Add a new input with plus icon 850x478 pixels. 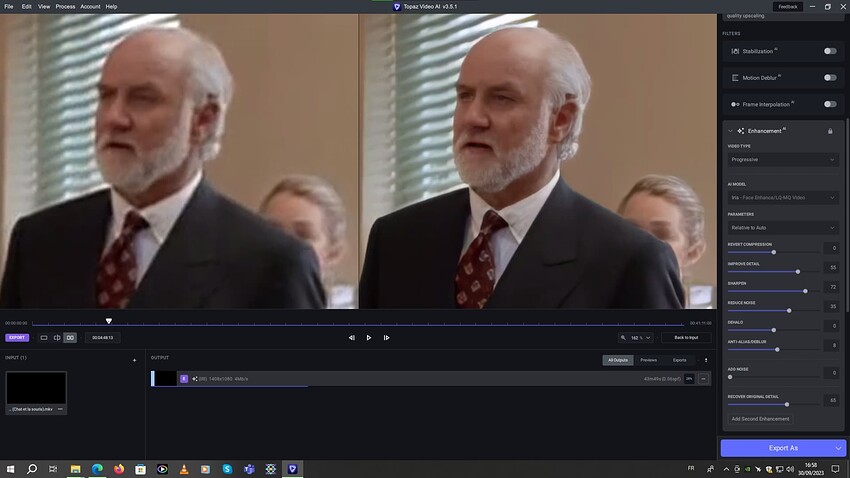[x=134, y=360]
